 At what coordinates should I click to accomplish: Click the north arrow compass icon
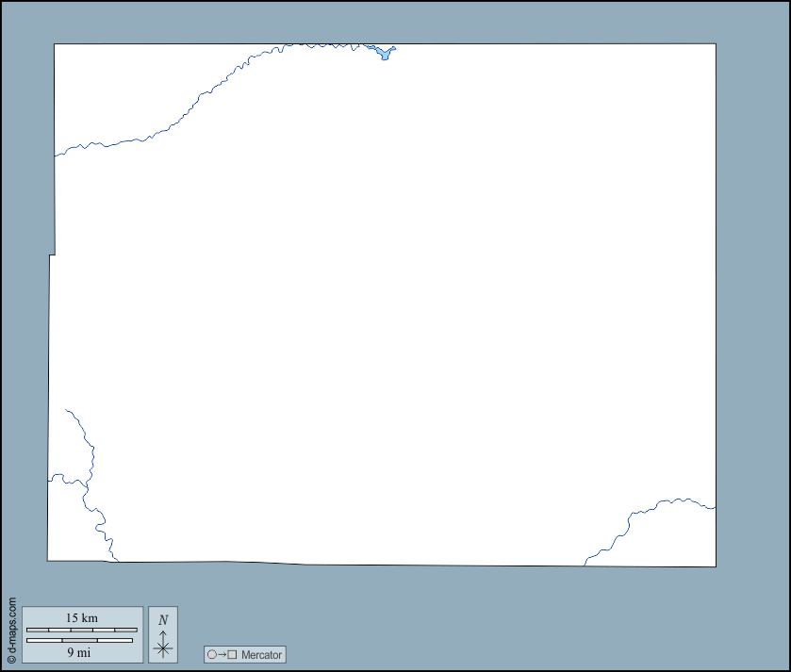(163, 634)
